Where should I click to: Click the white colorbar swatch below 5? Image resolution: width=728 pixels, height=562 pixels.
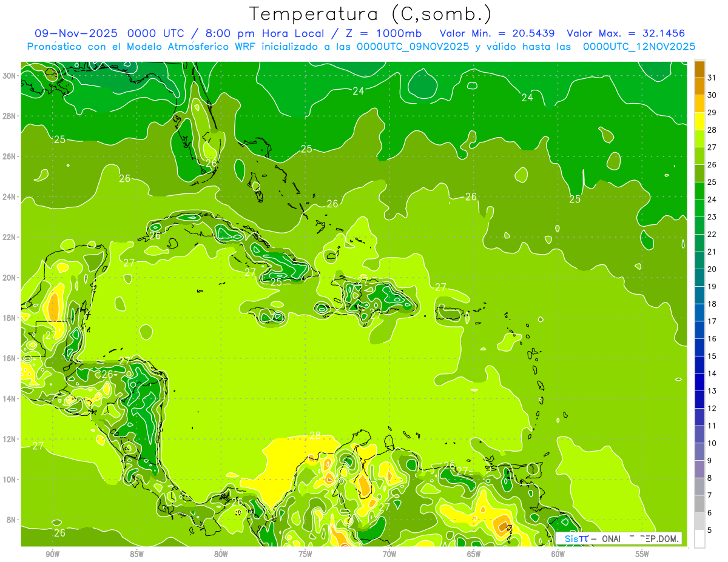(x=699, y=538)
